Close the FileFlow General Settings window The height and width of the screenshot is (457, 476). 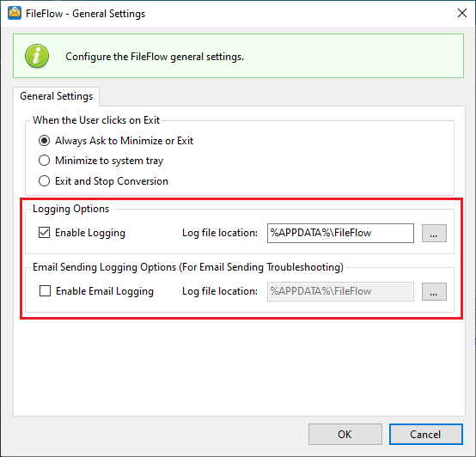462,13
